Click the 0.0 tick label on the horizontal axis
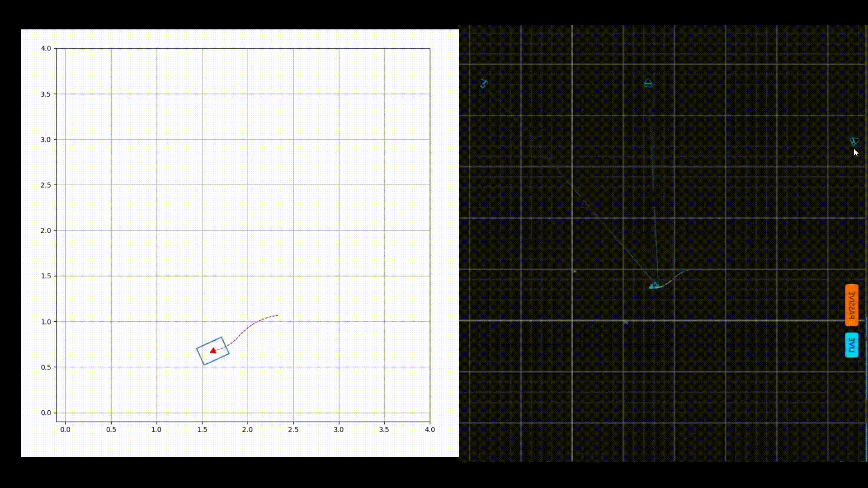This screenshot has height=488, width=868. point(65,430)
